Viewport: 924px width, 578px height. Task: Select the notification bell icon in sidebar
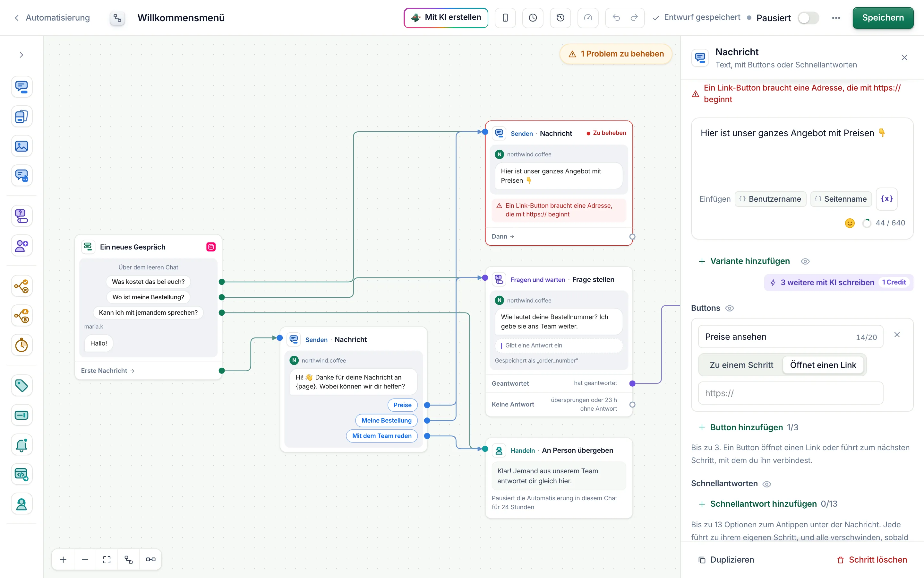click(21, 445)
